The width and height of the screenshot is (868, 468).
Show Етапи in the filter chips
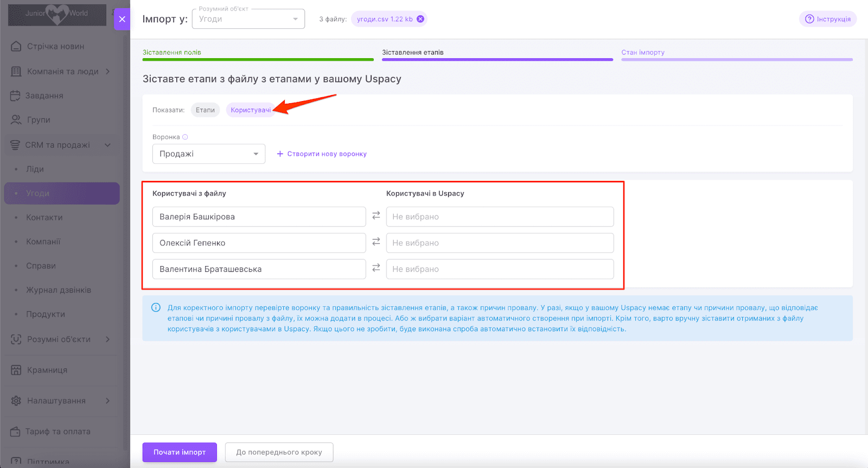205,110
